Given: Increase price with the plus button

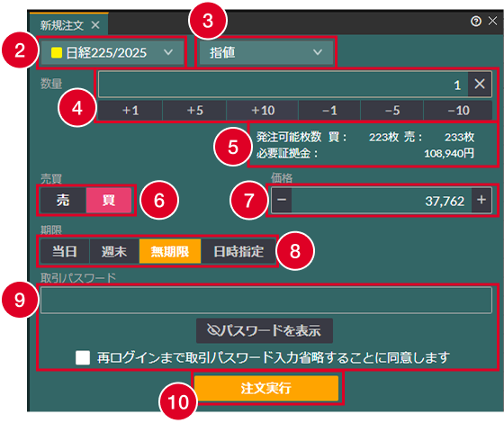Looking at the screenshot, I should 481,200.
